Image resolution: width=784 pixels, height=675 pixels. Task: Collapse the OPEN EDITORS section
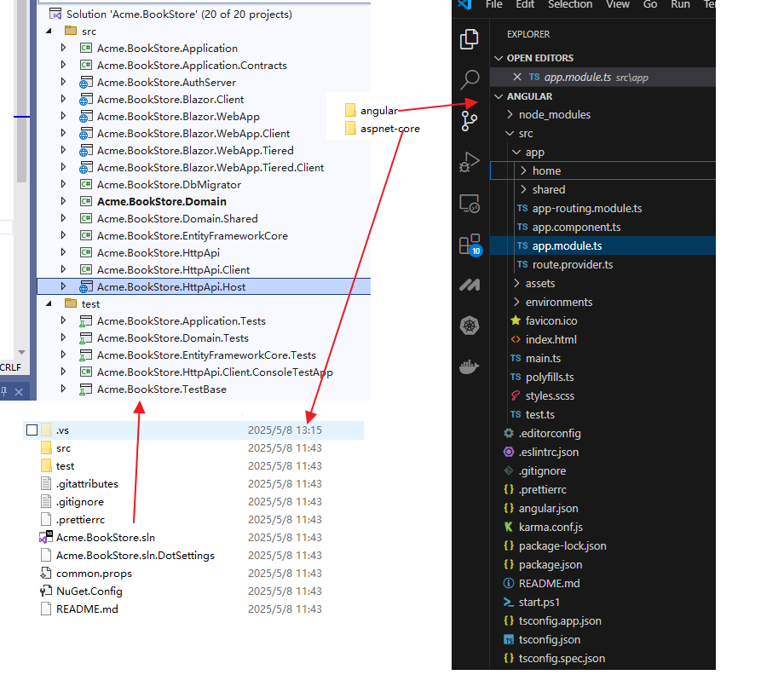pos(498,58)
